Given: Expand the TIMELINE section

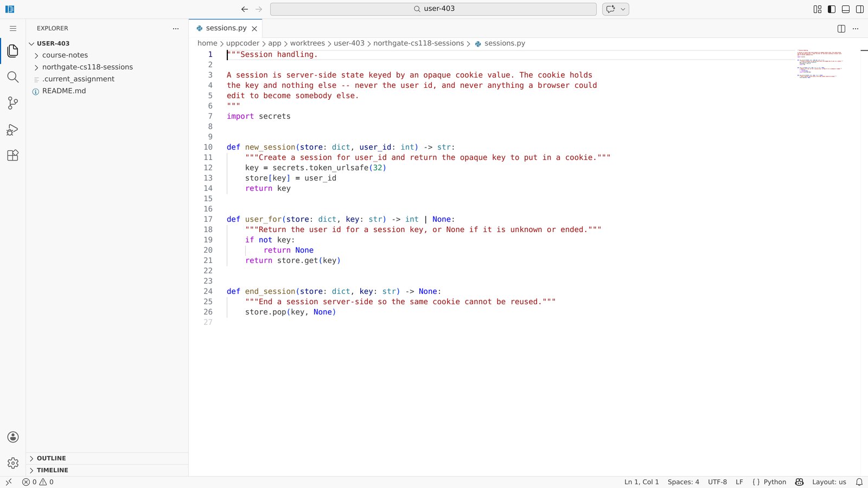Looking at the screenshot, I should [107, 470].
